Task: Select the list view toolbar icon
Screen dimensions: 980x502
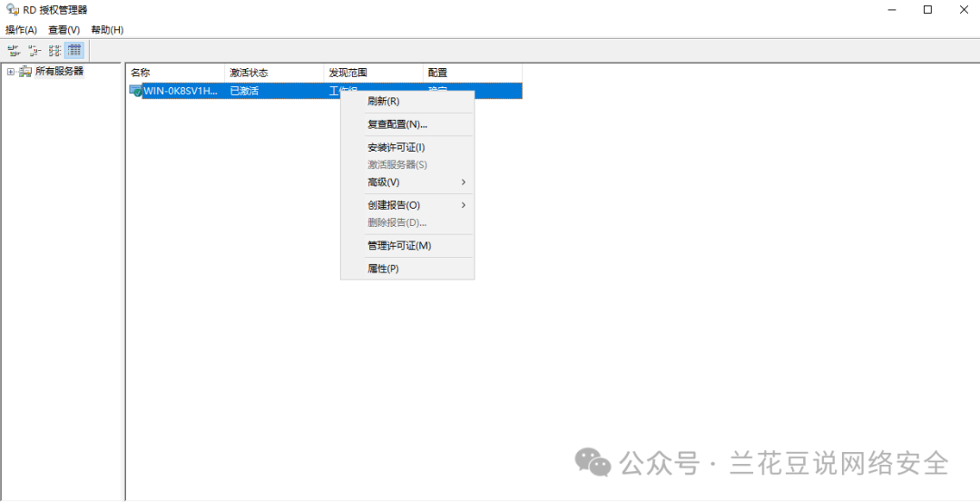Action: point(54,51)
